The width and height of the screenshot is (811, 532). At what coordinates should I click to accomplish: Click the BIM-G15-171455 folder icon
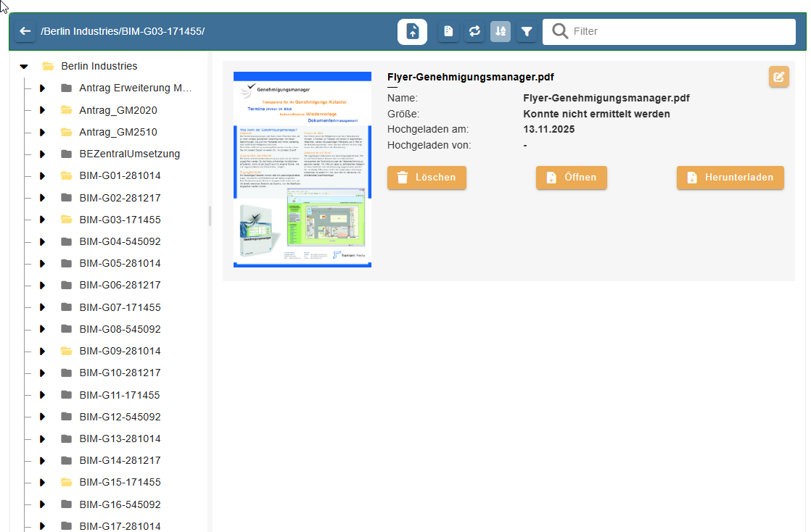click(x=67, y=483)
